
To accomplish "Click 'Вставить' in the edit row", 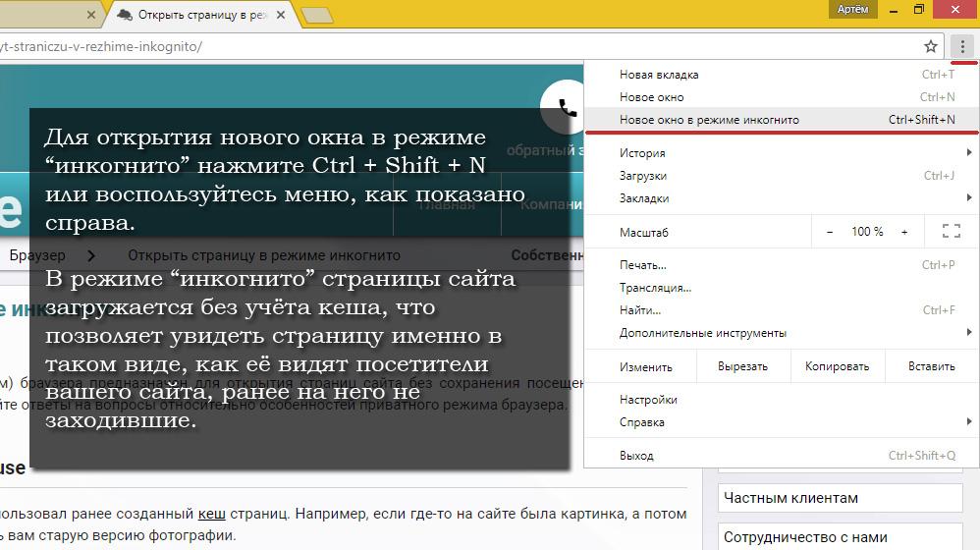I will (931, 366).
